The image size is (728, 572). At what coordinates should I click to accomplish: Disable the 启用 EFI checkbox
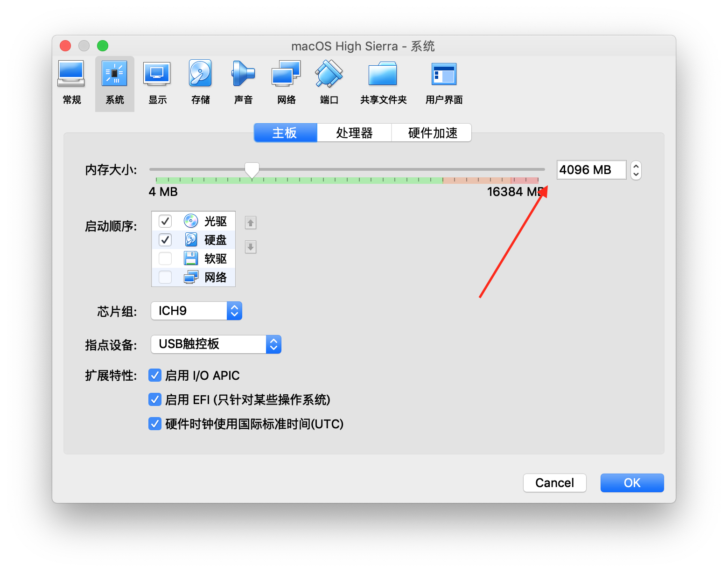155,400
